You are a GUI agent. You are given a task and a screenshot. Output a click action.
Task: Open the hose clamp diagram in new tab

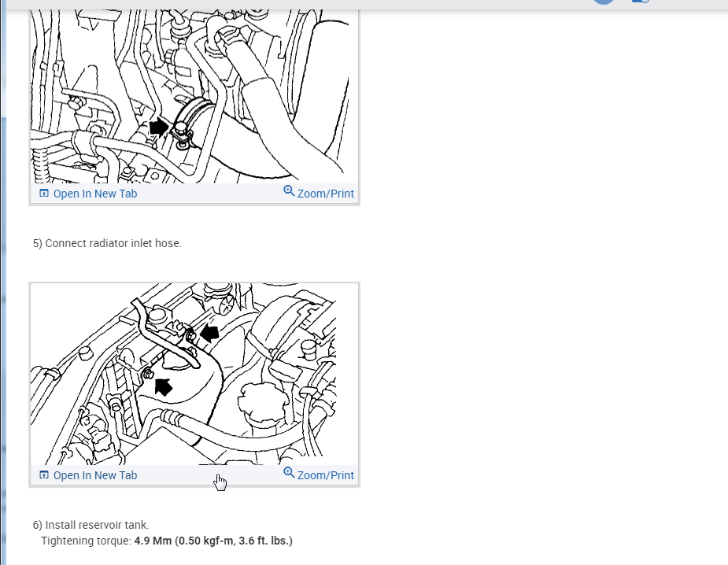click(88, 194)
